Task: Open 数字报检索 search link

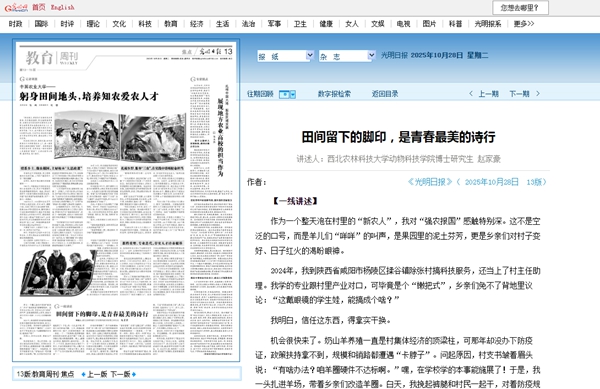Action: (x=334, y=94)
